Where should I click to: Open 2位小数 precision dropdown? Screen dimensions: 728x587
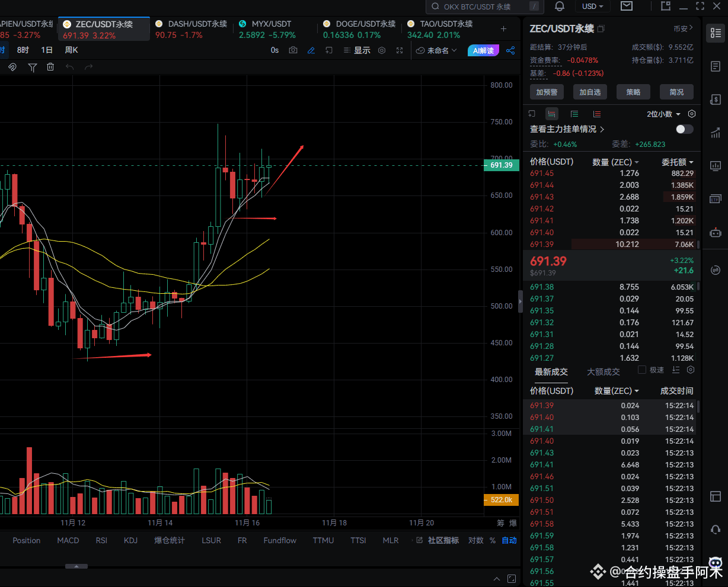click(664, 114)
